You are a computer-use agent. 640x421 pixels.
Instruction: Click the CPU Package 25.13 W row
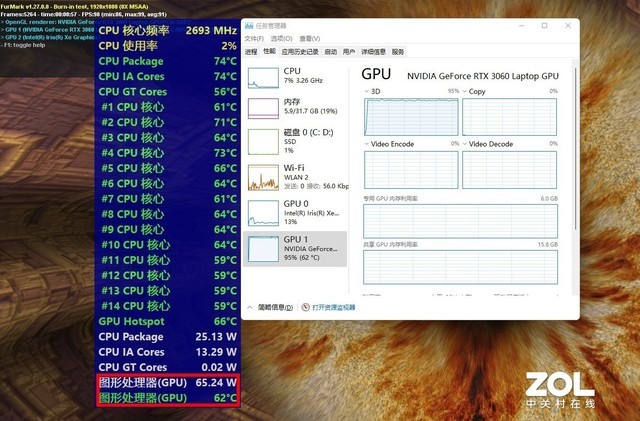pos(167,337)
